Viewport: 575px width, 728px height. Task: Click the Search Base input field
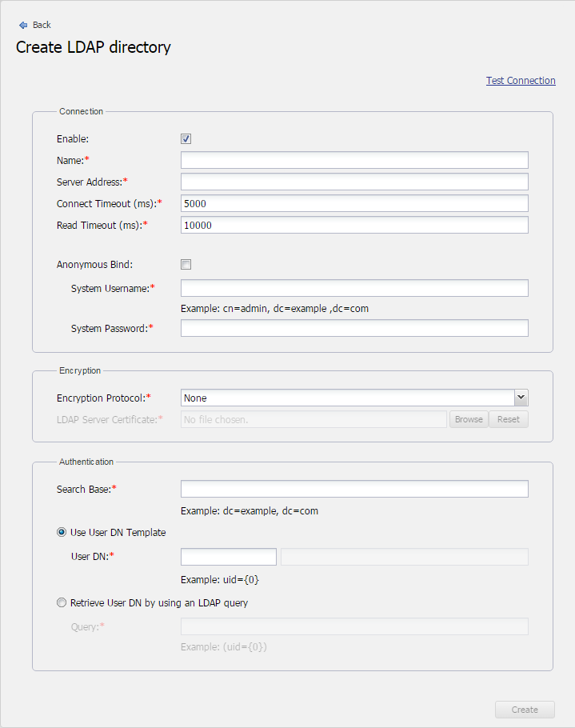354,489
